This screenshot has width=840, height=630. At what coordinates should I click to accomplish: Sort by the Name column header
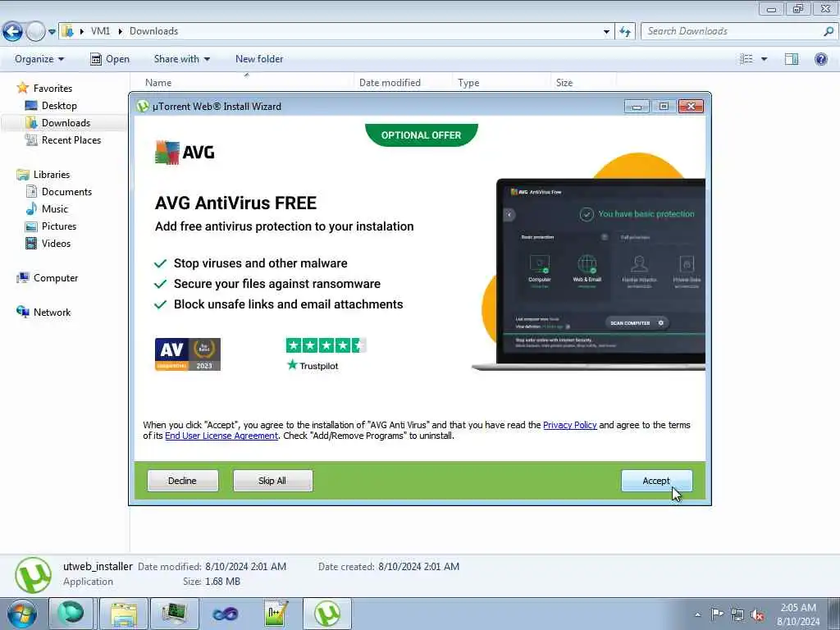tap(158, 83)
